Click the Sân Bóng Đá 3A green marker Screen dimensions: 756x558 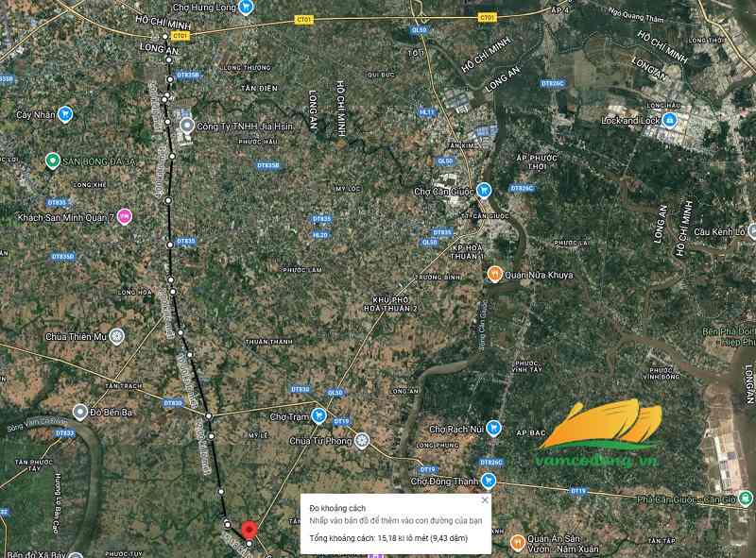point(53,161)
